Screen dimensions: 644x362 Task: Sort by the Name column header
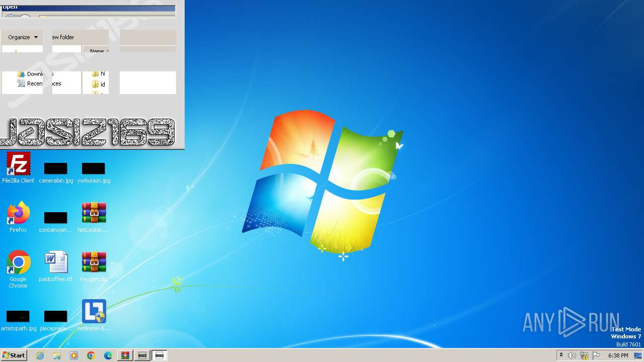pos(97,51)
